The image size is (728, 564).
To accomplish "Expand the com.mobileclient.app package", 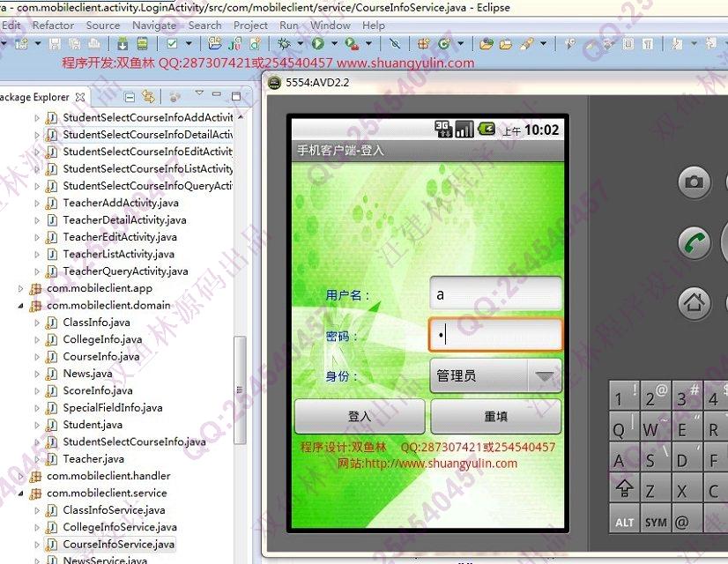I will point(22,288).
